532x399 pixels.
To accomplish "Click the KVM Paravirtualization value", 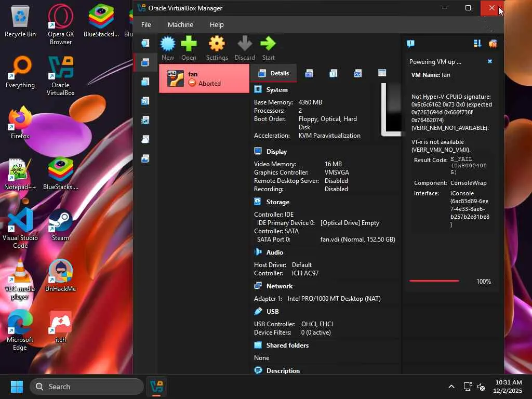I will point(329,136).
